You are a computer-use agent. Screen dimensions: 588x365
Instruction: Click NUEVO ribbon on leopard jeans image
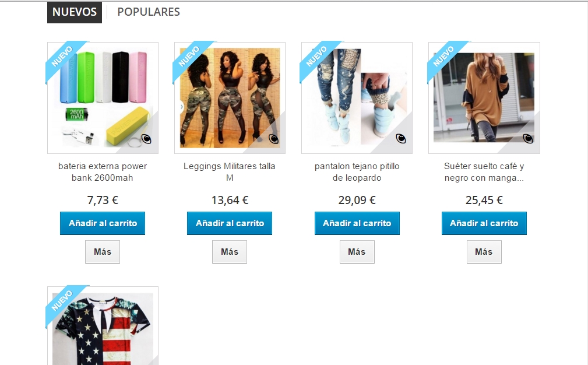coord(316,57)
